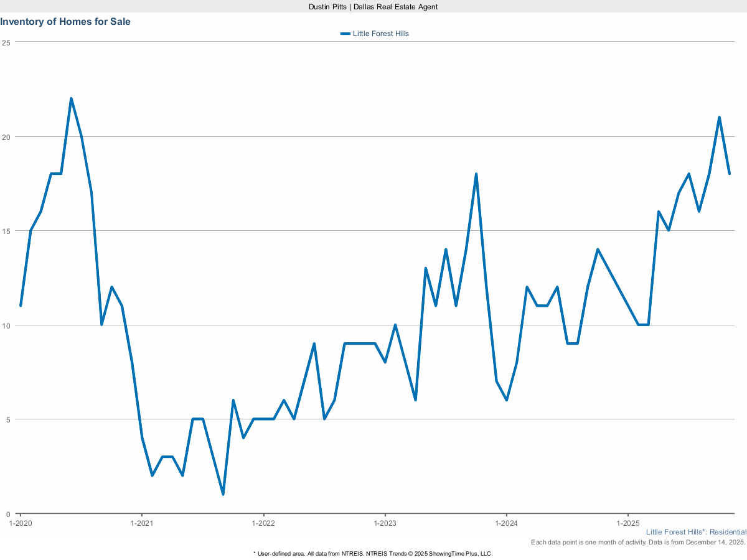Click the 15 y-axis label
Viewport: 747px width, 560px height.
point(6,231)
